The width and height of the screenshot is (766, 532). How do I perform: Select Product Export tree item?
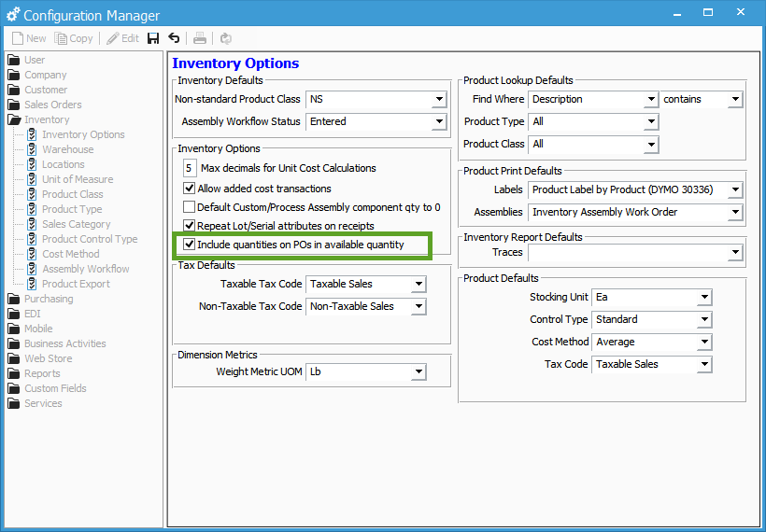(69, 284)
